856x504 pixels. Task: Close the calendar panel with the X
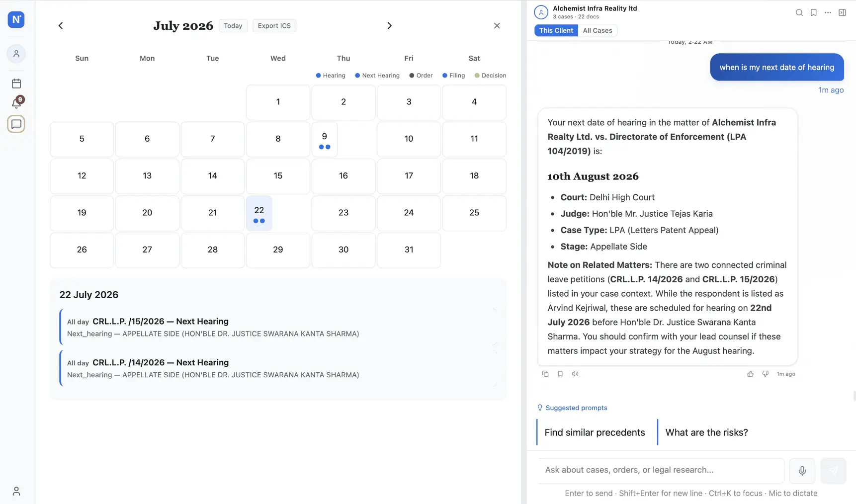click(497, 25)
